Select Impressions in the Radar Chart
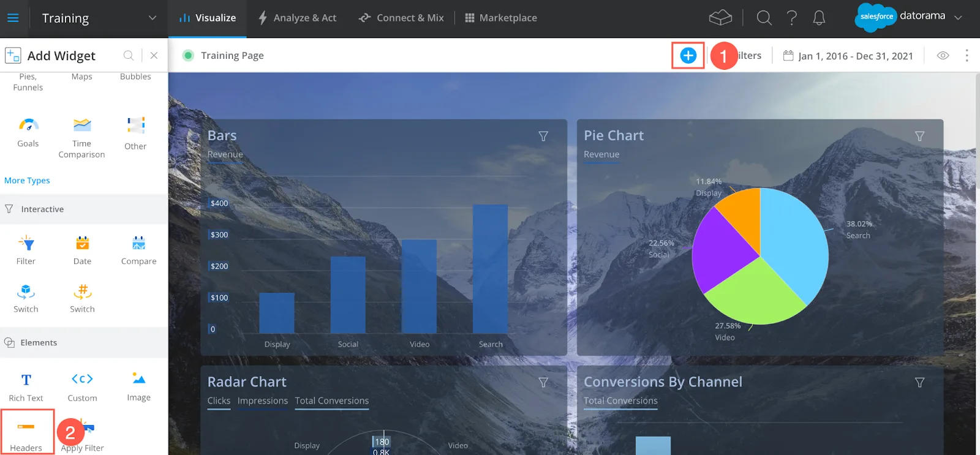Viewport: 980px width, 455px height. click(263, 400)
